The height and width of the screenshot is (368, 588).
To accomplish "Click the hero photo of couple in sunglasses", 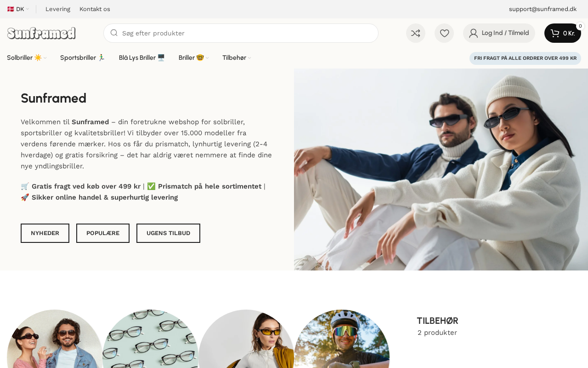I will tap(441, 169).
